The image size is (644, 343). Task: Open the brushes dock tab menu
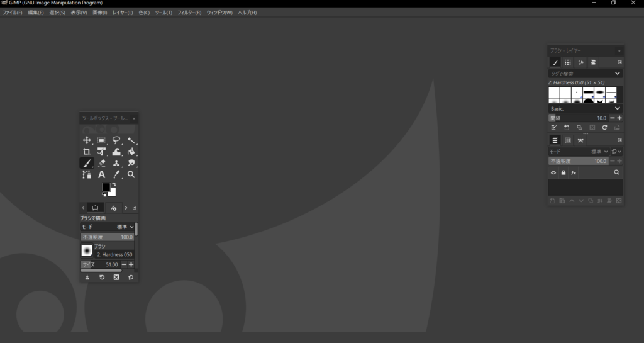tap(619, 62)
